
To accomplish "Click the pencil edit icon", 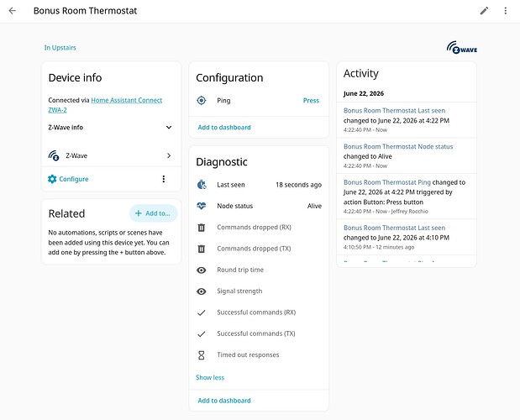I will (484, 11).
